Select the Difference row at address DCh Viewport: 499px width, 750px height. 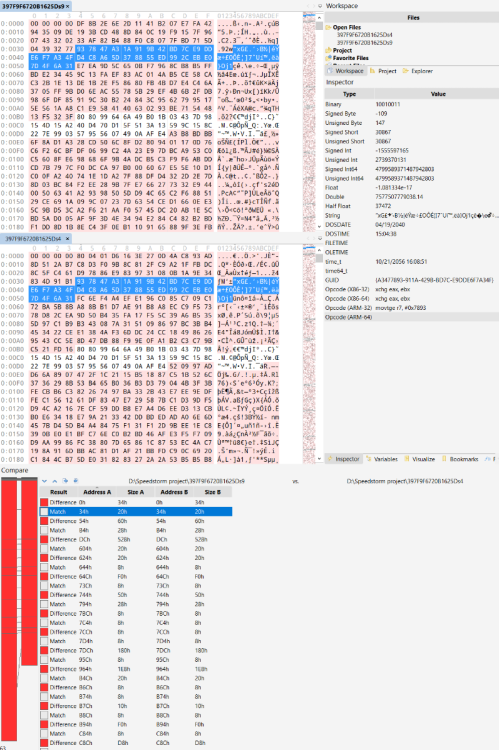[135, 539]
